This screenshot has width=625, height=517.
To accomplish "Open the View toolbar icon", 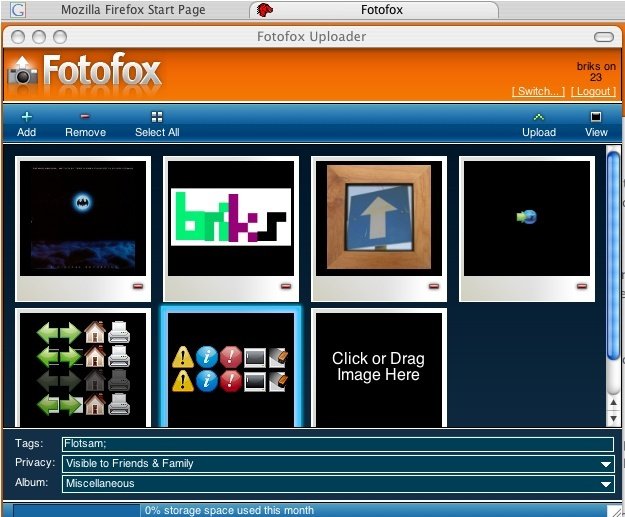I will (596, 116).
